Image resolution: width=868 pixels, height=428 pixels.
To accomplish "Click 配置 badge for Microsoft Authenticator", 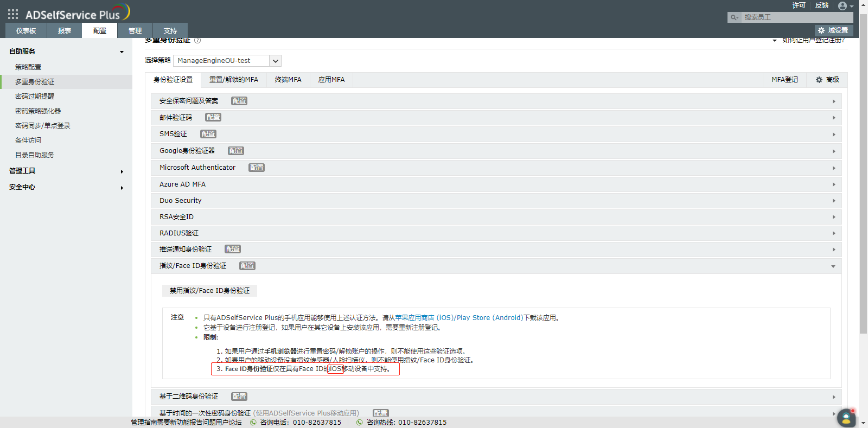I will [x=257, y=168].
